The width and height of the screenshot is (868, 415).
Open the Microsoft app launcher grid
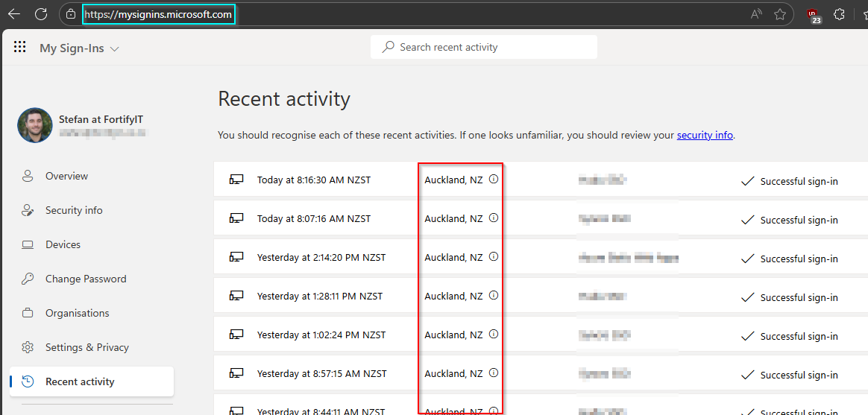pos(20,47)
